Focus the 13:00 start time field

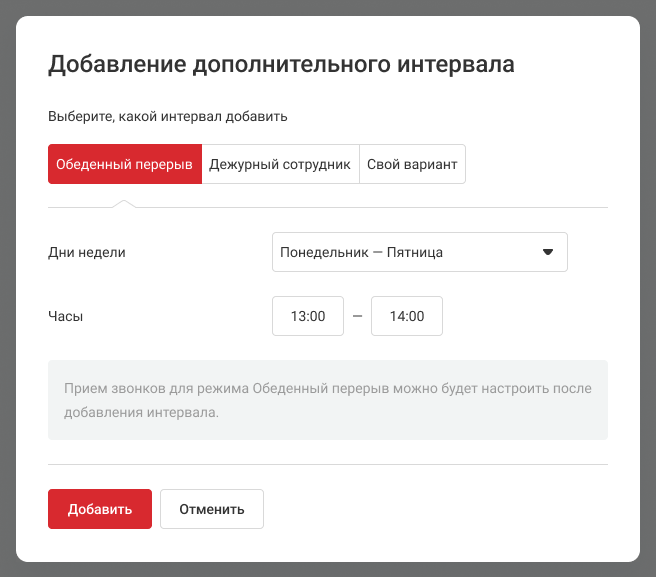click(x=308, y=316)
